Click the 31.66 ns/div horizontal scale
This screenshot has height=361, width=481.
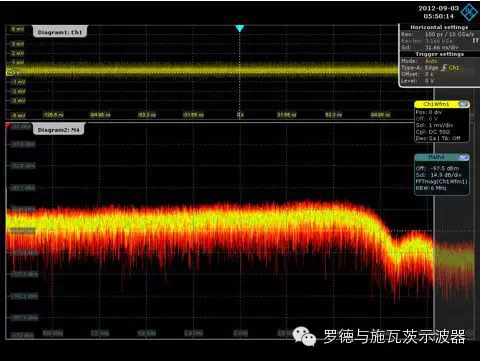pyautogui.click(x=442, y=47)
